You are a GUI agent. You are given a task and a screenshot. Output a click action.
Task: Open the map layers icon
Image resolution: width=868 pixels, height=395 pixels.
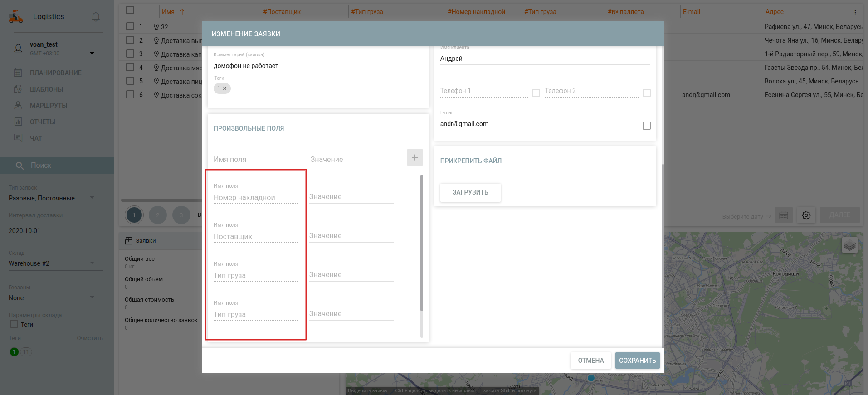[849, 245]
